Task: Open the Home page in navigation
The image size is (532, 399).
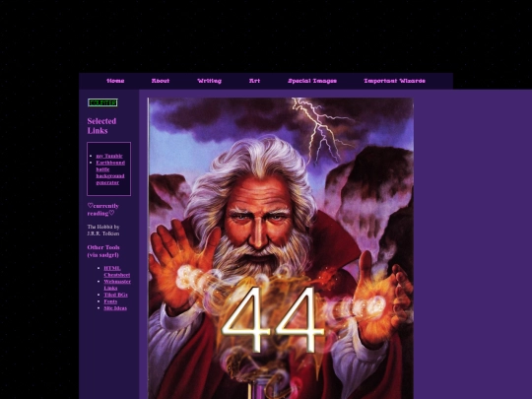Action: point(115,81)
